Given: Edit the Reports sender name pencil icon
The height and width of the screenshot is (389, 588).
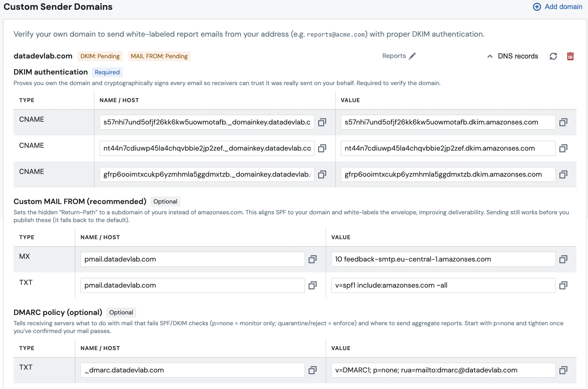Looking at the screenshot, I should coord(412,56).
